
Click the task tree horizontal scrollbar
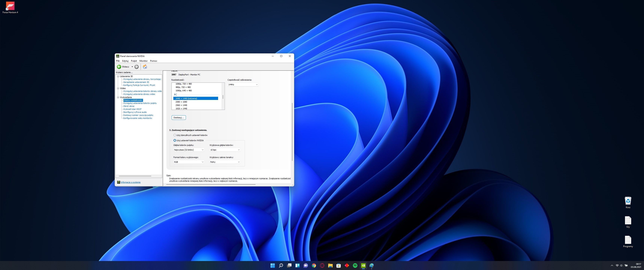135,176
